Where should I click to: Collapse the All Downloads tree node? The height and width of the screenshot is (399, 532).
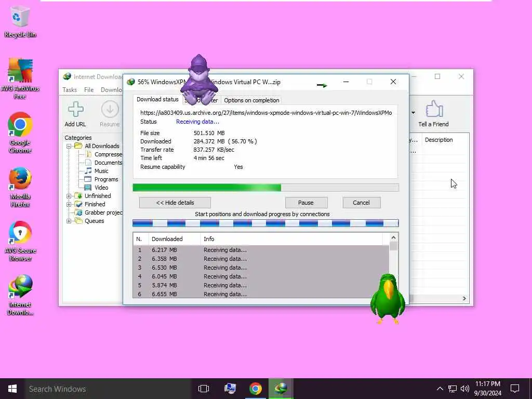pos(69,146)
